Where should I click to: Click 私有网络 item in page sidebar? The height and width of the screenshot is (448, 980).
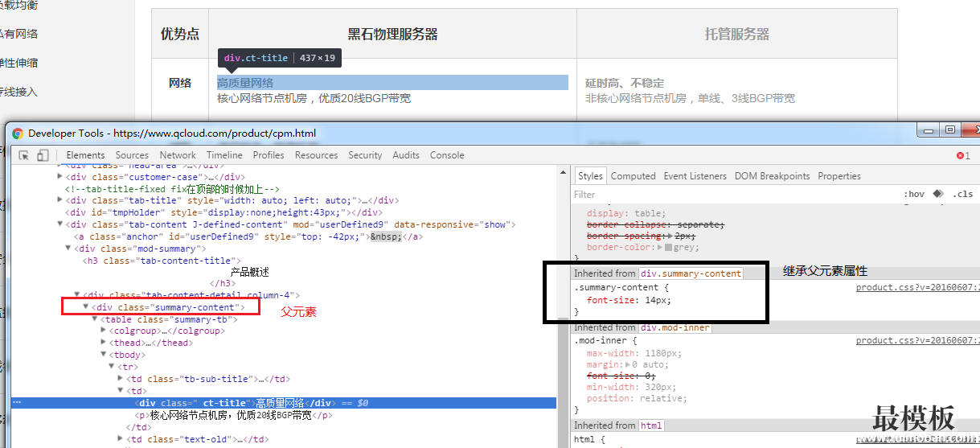coord(18,34)
